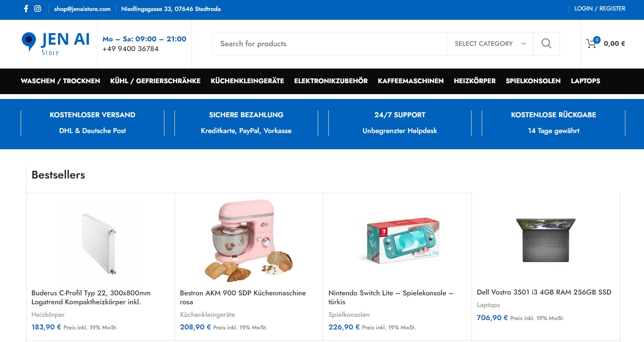This screenshot has width=644, height=342.
Task: Click the shop@jenaistore.com email link
Action: (x=82, y=9)
